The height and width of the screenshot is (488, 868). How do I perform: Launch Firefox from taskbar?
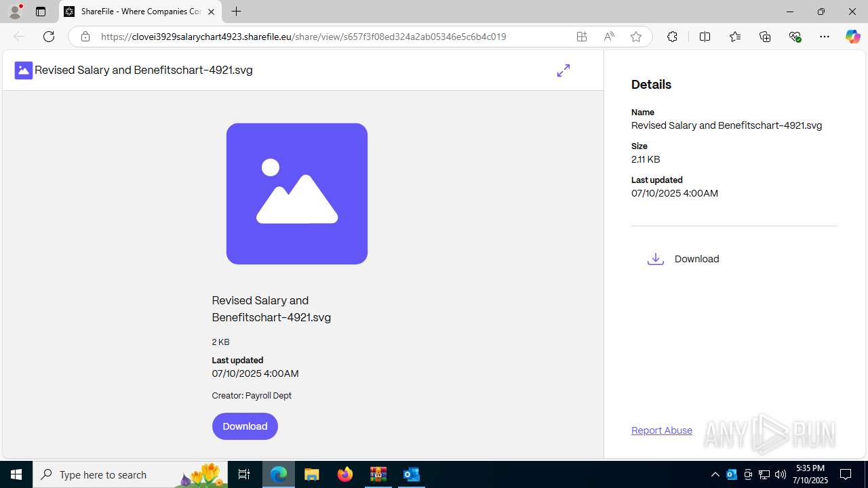pyautogui.click(x=345, y=474)
